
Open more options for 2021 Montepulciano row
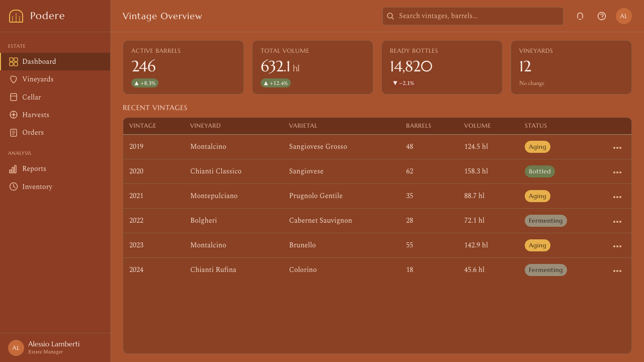[x=617, y=197]
